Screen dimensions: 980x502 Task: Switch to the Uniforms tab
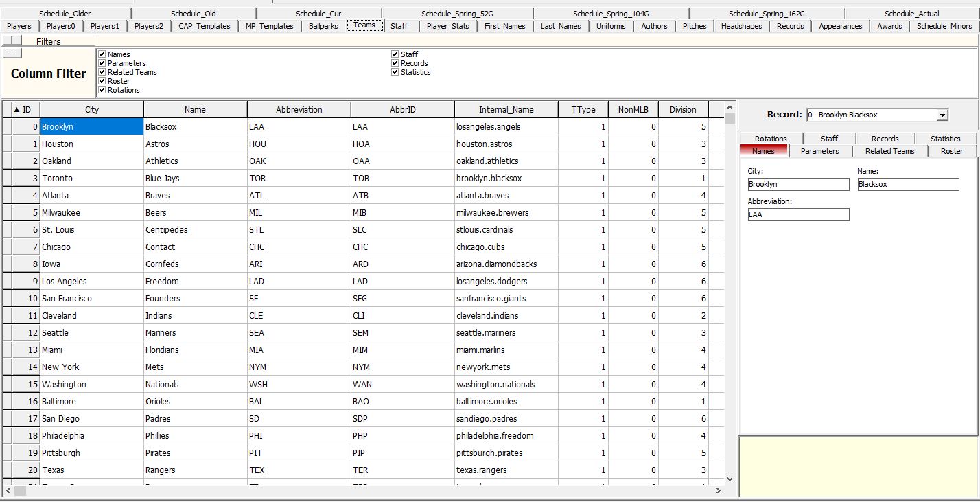click(611, 26)
